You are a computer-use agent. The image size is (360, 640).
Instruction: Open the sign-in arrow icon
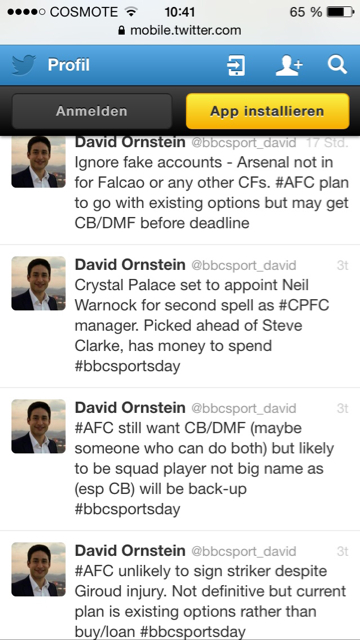tap(236, 65)
